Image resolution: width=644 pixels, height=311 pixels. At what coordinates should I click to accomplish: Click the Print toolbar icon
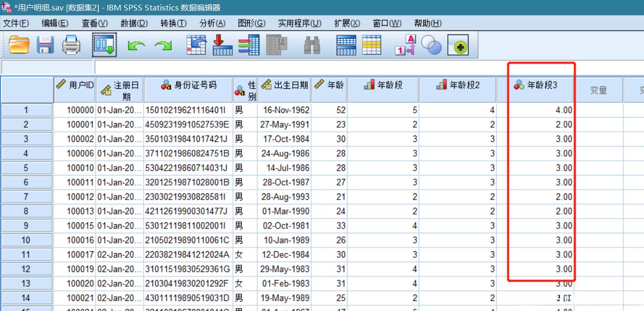pyautogui.click(x=71, y=45)
